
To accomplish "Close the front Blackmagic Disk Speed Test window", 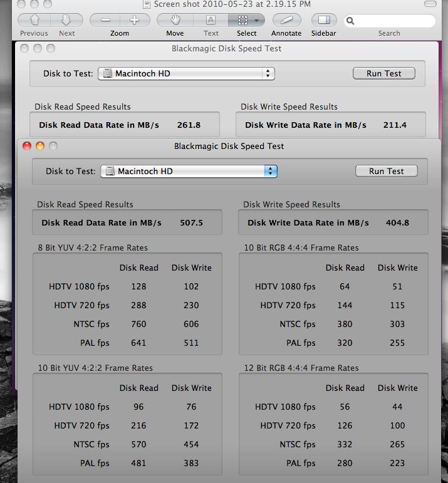I will (x=27, y=146).
